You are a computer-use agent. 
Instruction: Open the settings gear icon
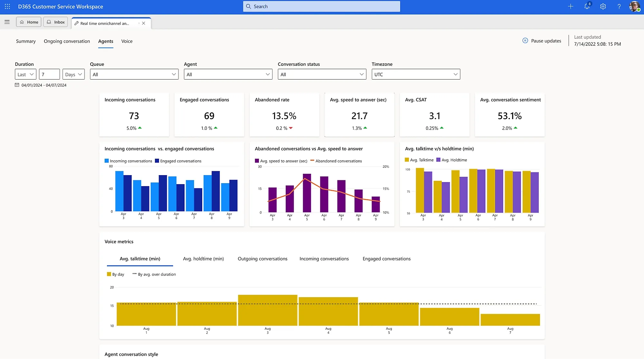pyautogui.click(x=603, y=6)
